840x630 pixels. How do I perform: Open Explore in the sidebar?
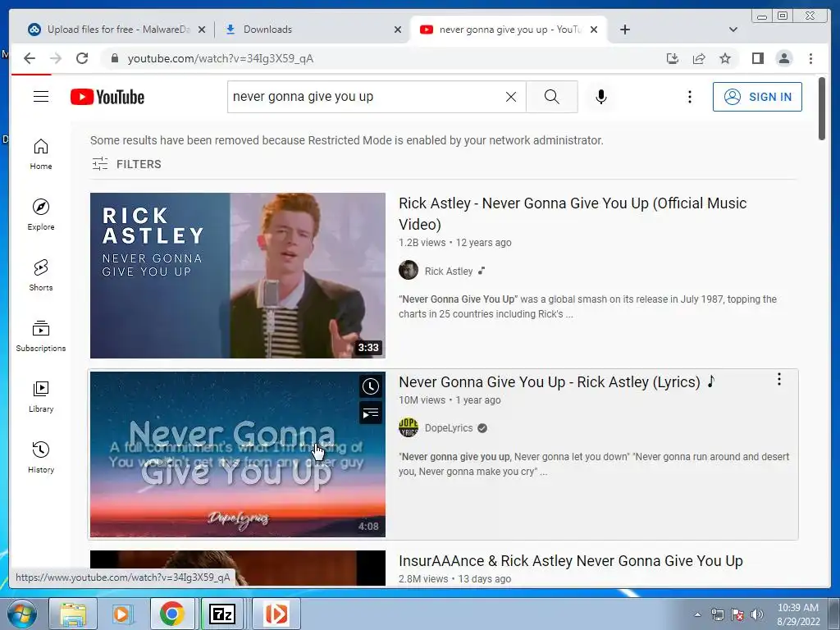point(41,215)
